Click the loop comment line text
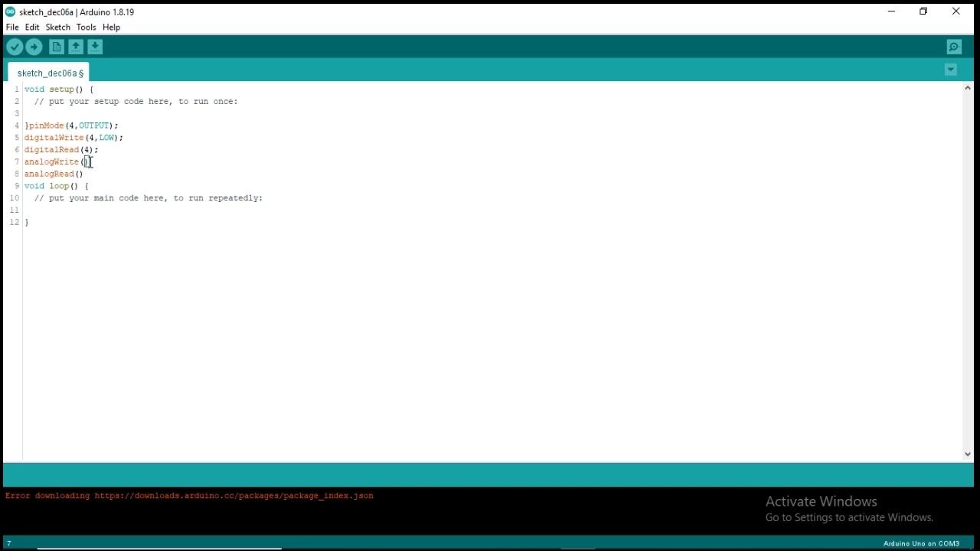Screen dimensions: 980x551 [149, 198]
